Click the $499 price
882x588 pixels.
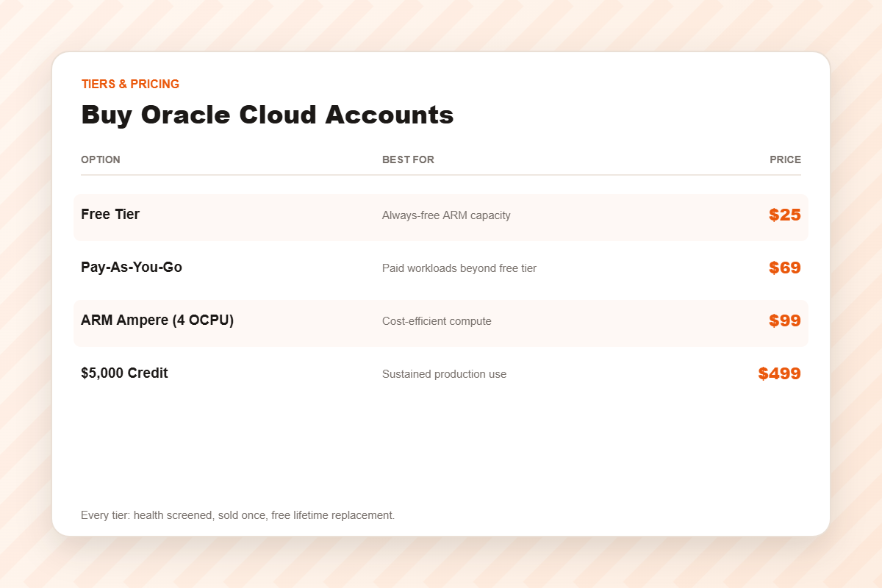coord(780,374)
